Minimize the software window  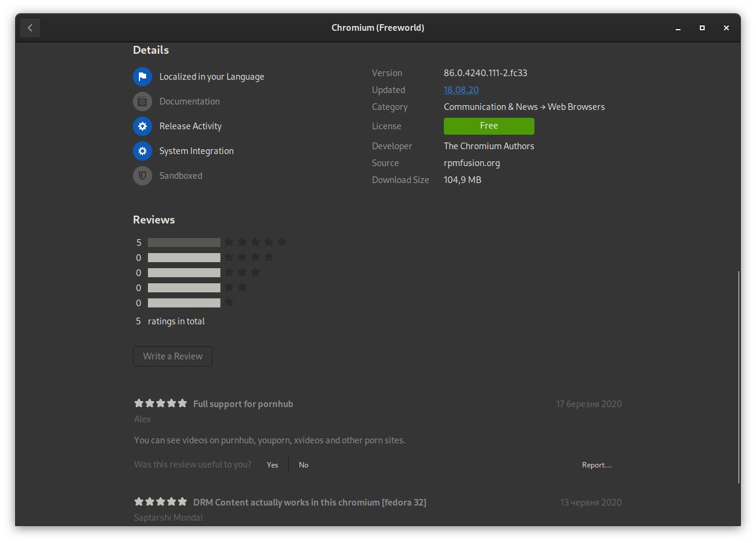point(678,28)
